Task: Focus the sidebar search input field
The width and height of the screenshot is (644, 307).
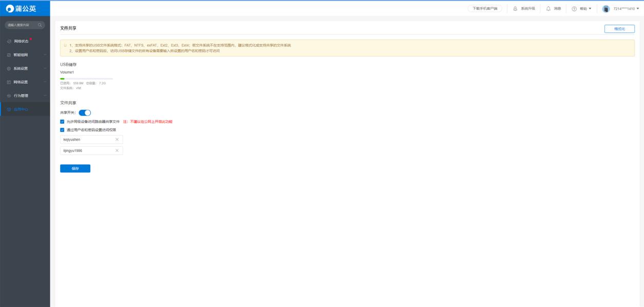Action: [25, 25]
